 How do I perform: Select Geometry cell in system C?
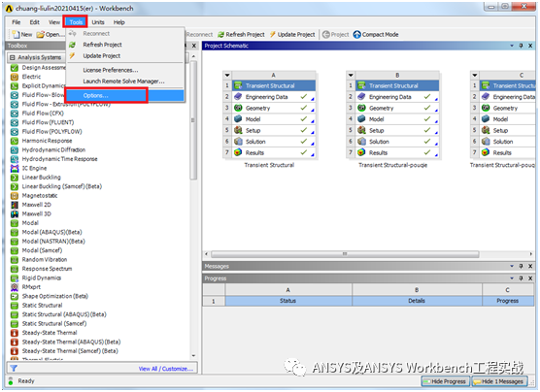[507, 108]
